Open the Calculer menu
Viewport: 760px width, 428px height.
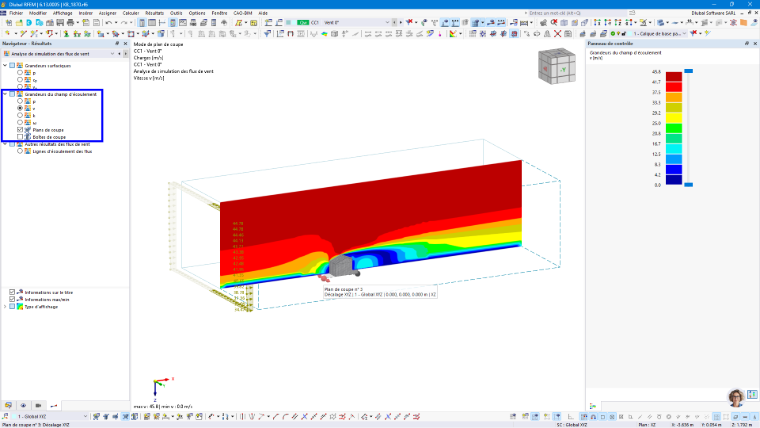point(131,13)
